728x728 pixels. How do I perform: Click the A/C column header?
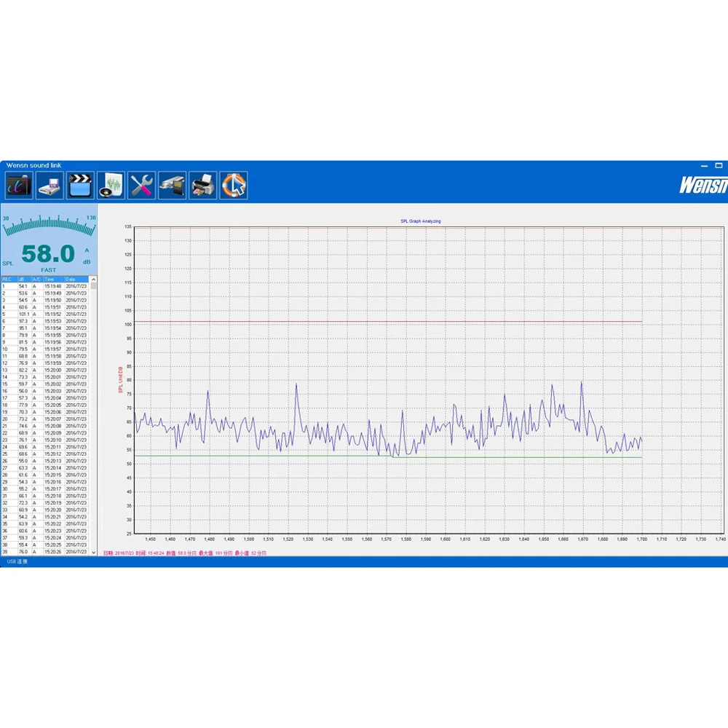37,279
